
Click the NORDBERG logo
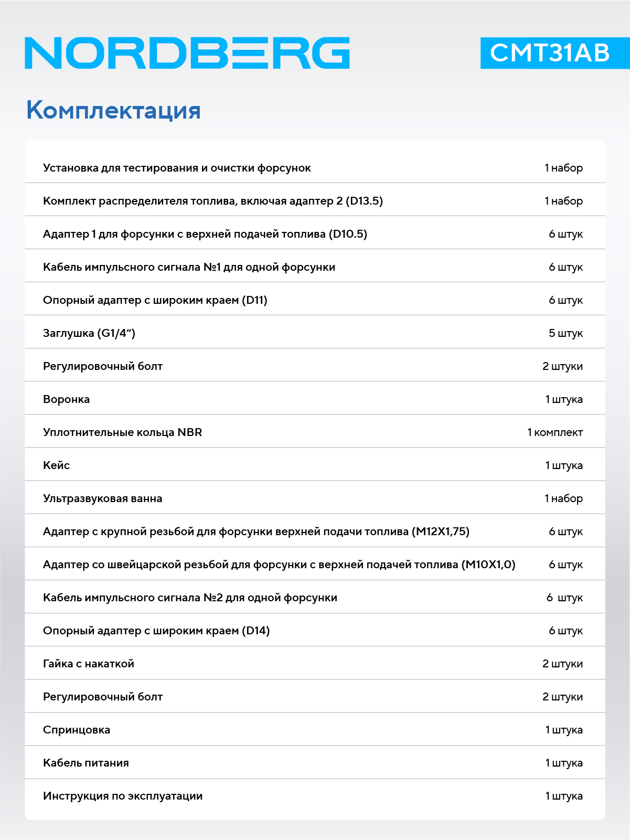187,53
